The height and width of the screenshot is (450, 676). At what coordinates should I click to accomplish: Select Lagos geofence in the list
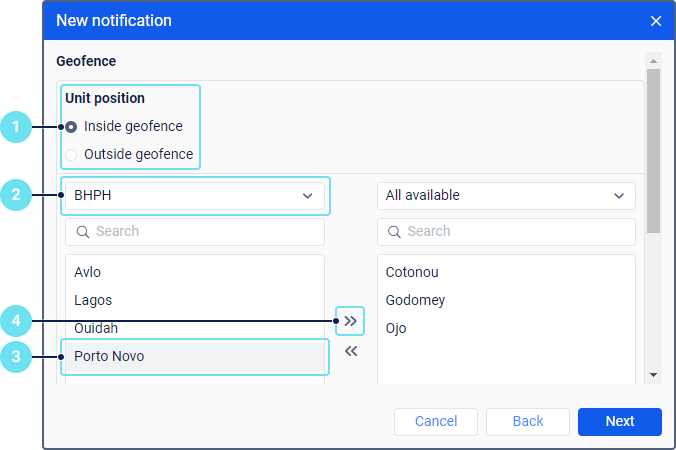93,300
